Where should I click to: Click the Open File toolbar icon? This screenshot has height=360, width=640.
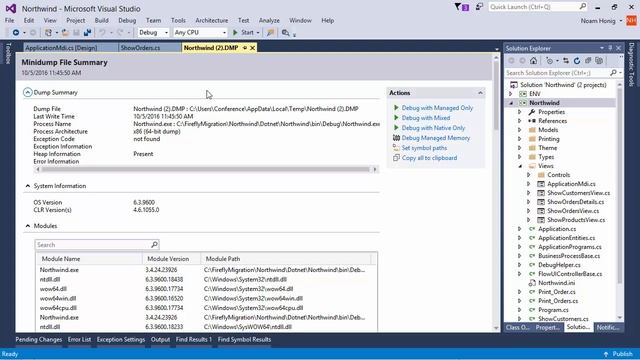tap(65, 33)
